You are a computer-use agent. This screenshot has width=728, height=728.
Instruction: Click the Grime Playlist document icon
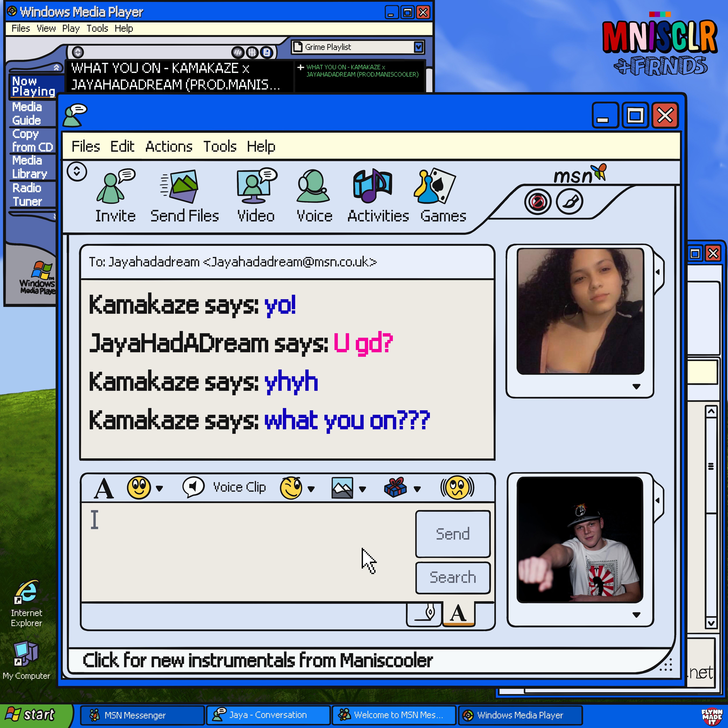click(x=298, y=47)
